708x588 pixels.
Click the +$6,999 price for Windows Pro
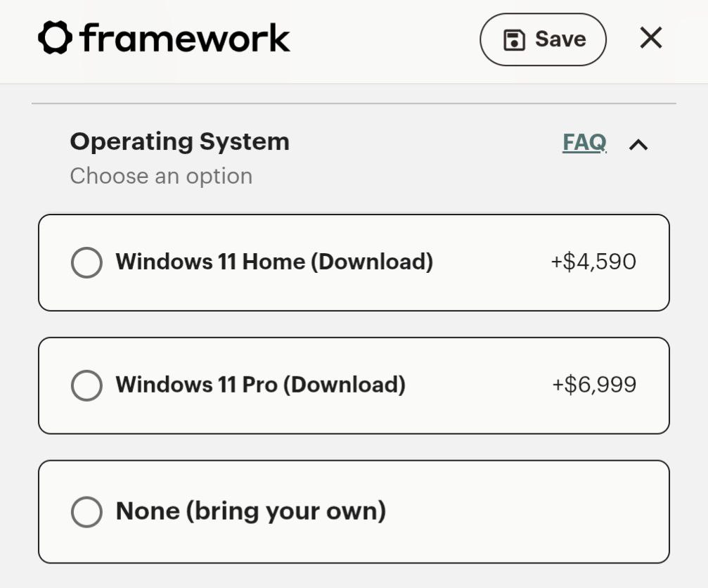click(x=593, y=385)
